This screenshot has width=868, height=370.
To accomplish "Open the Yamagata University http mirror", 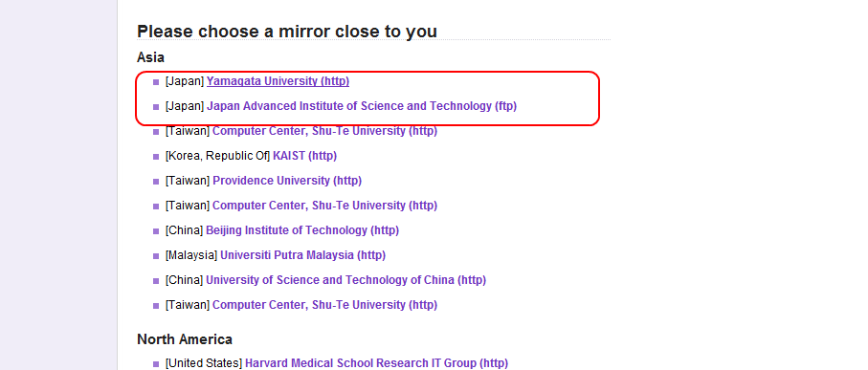I will click(278, 81).
